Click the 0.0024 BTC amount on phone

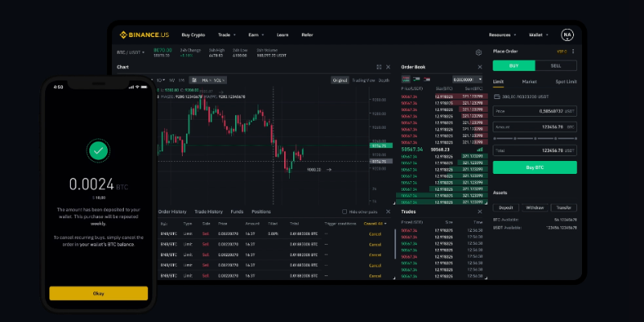point(98,184)
